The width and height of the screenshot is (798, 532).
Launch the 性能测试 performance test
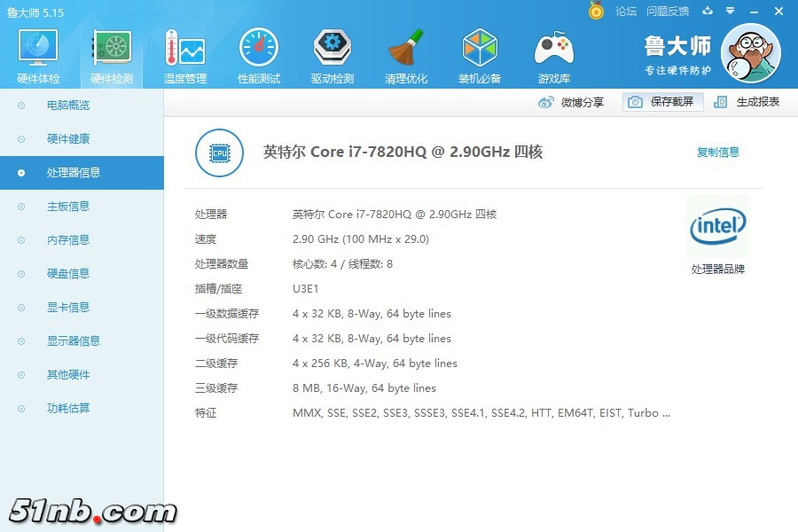tap(259, 56)
